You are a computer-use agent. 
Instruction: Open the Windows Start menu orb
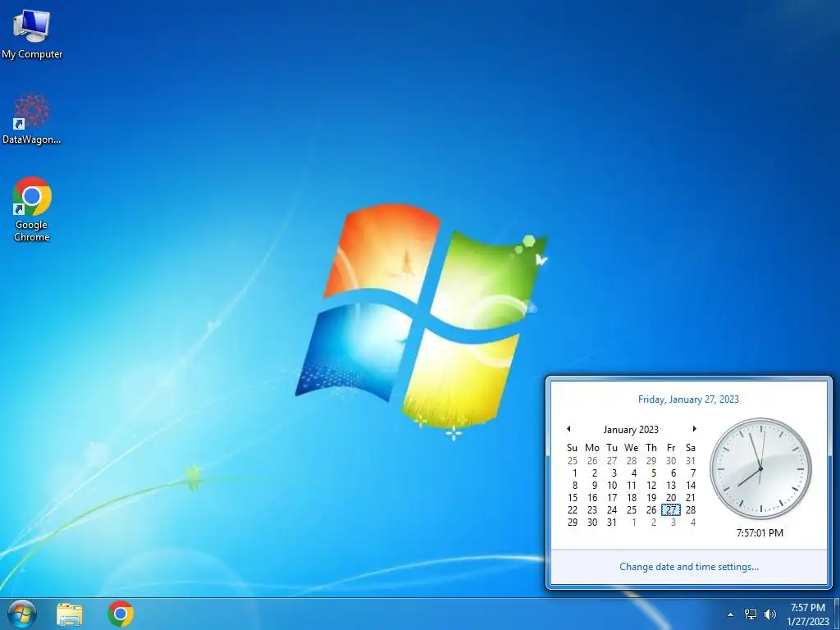(22, 614)
